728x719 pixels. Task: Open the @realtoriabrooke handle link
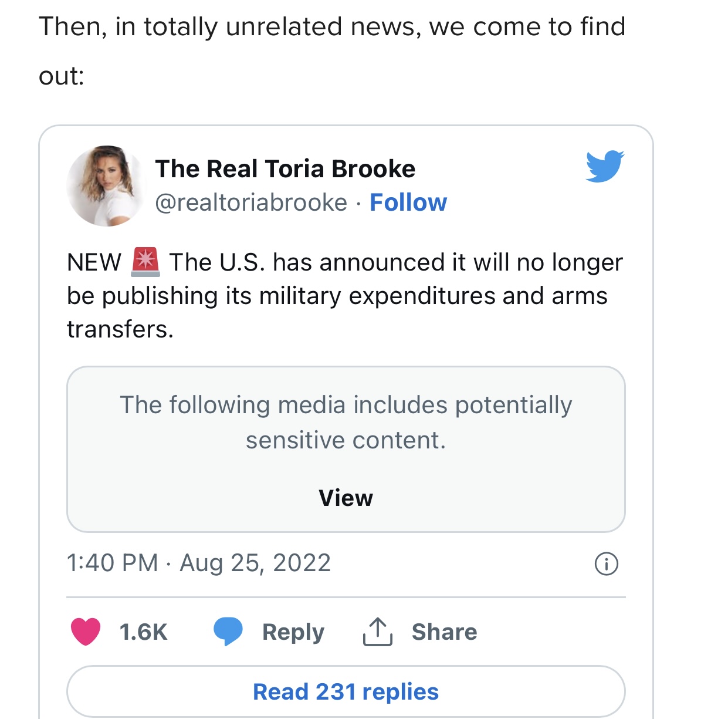(251, 202)
